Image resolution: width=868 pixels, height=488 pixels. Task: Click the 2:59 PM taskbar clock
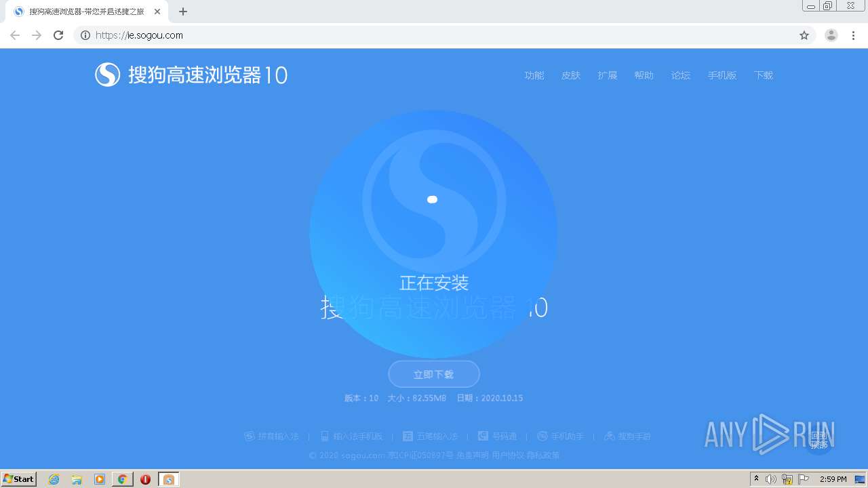point(833,479)
